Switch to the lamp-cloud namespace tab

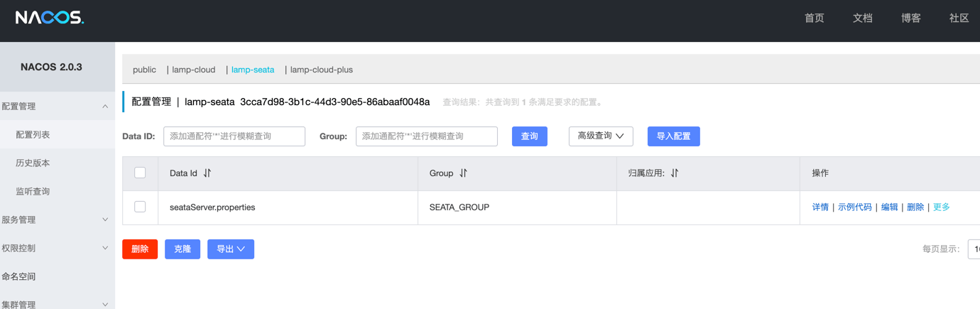pos(194,70)
